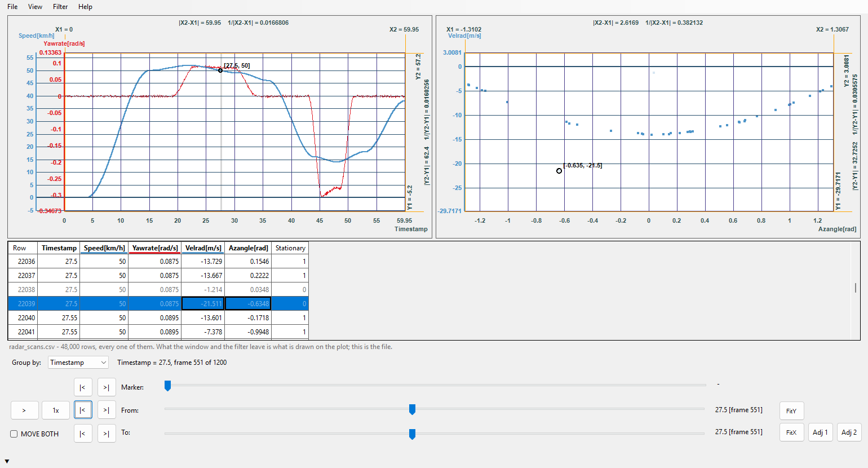Screen dimensions: 868x468
Task: Select the Azangle[rad] column header
Action: tap(248, 248)
